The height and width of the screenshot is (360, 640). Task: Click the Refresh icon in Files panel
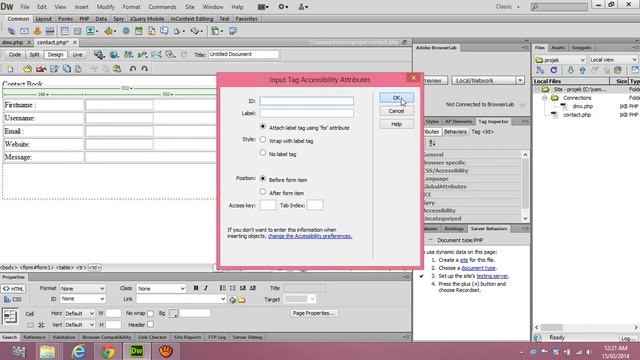pyautogui.click(x=553, y=70)
